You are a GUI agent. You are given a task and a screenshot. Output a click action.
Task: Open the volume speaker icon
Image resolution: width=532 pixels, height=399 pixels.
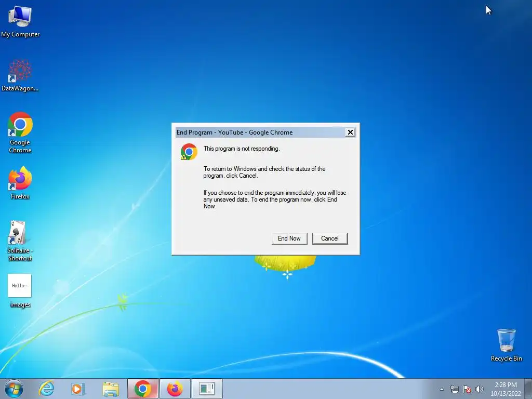[480, 389]
